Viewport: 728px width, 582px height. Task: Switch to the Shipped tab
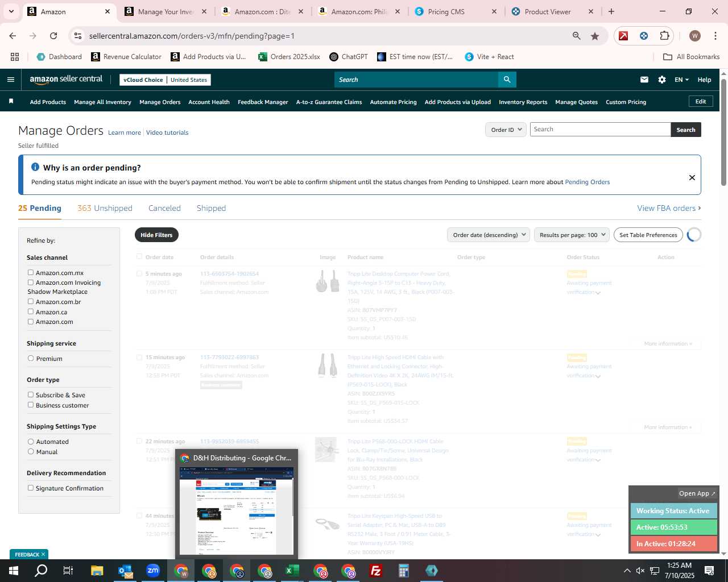tap(211, 208)
